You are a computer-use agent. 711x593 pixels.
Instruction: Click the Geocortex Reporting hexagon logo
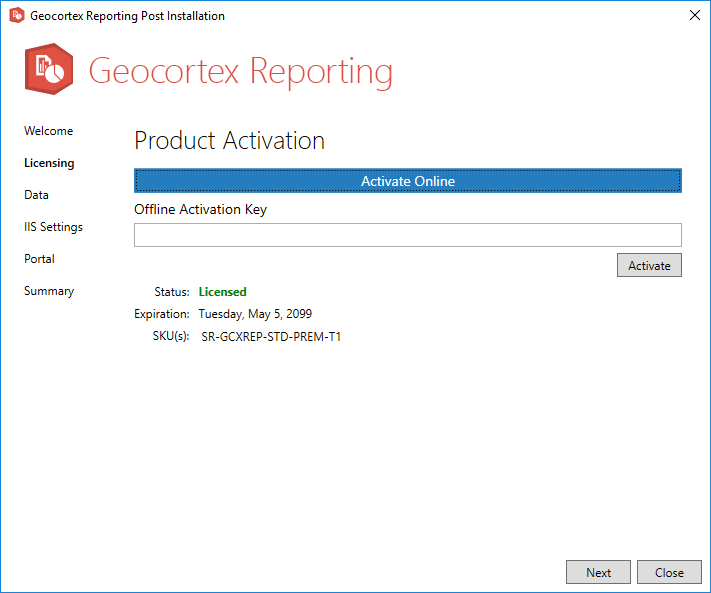pyautogui.click(x=49, y=69)
